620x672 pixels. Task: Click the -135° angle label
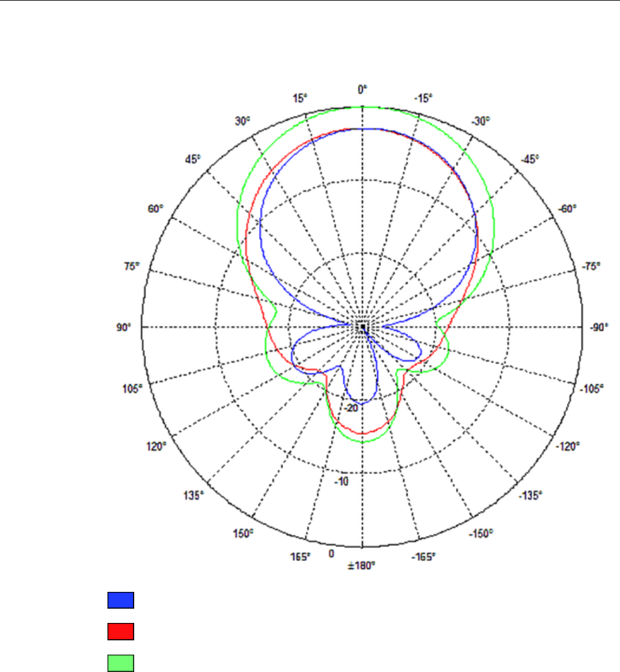531,496
